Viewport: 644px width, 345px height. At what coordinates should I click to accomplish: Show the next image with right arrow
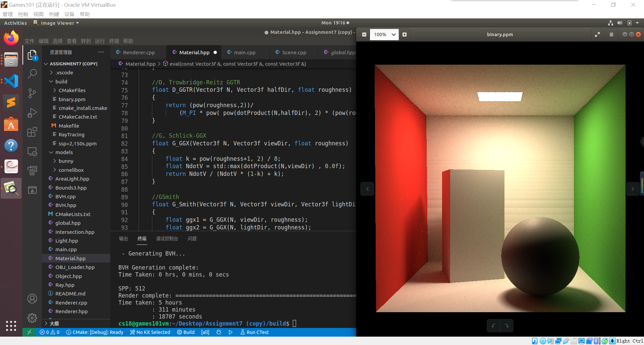(633, 189)
